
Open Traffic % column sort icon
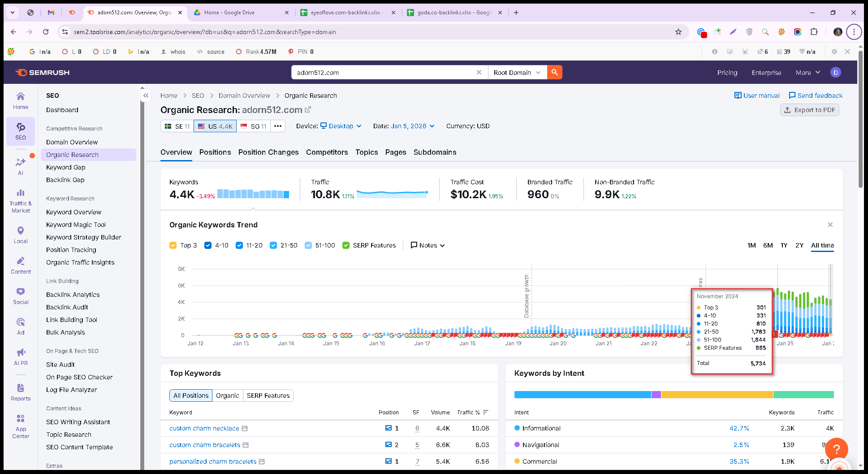pyautogui.click(x=486, y=412)
